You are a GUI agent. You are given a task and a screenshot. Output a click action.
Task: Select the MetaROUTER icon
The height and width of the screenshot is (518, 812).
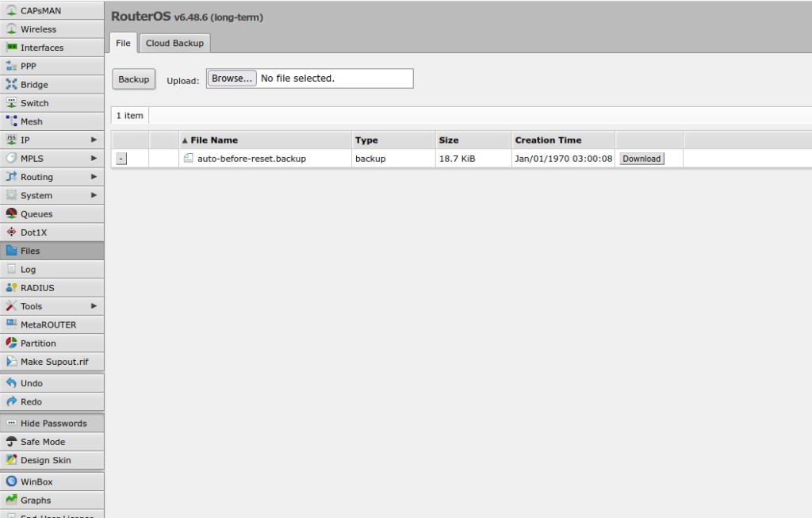coord(11,324)
